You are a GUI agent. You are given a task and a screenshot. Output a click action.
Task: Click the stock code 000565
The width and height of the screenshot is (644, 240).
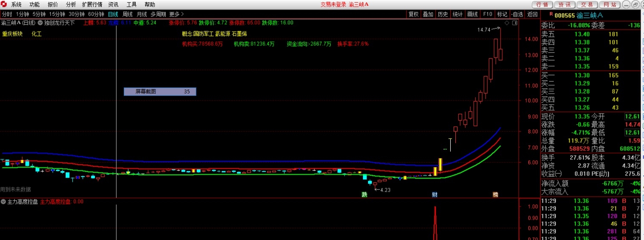[565, 15]
